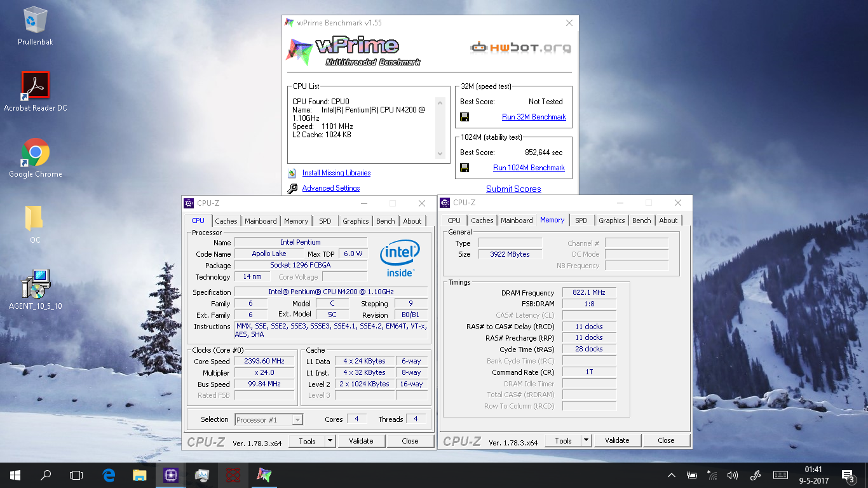
Task: Click the Windows Start button
Action: tap(15, 475)
